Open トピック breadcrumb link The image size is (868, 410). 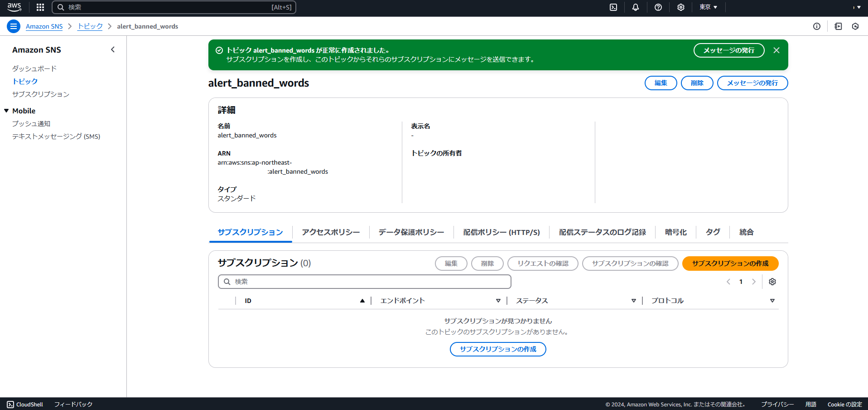(x=90, y=26)
